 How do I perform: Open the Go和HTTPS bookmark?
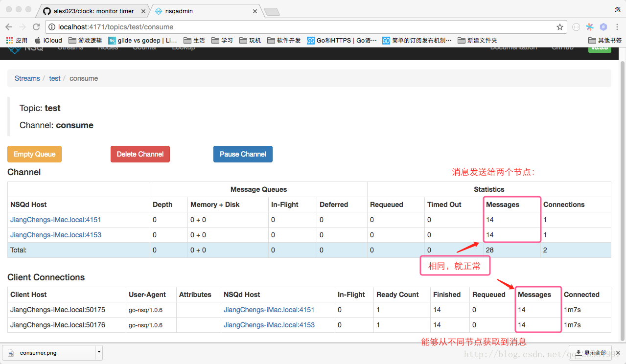342,41
